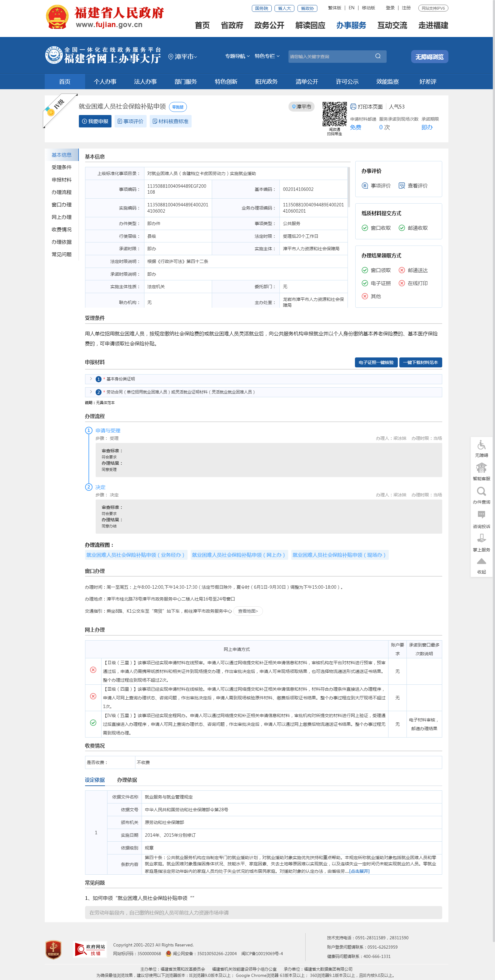
Task: Open 智能客服 icon in side panel
Action: point(481,467)
